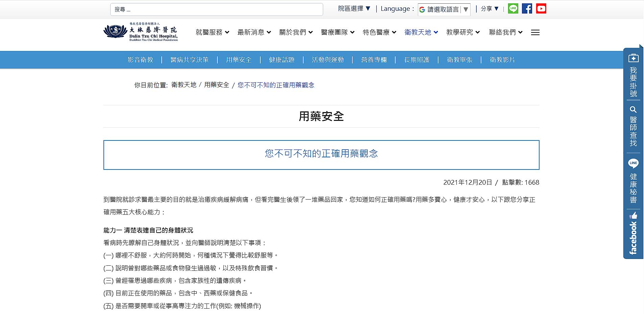Open the Facebook icon in top bar
This screenshot has width=644, height=314.
[x=527, y=8]
